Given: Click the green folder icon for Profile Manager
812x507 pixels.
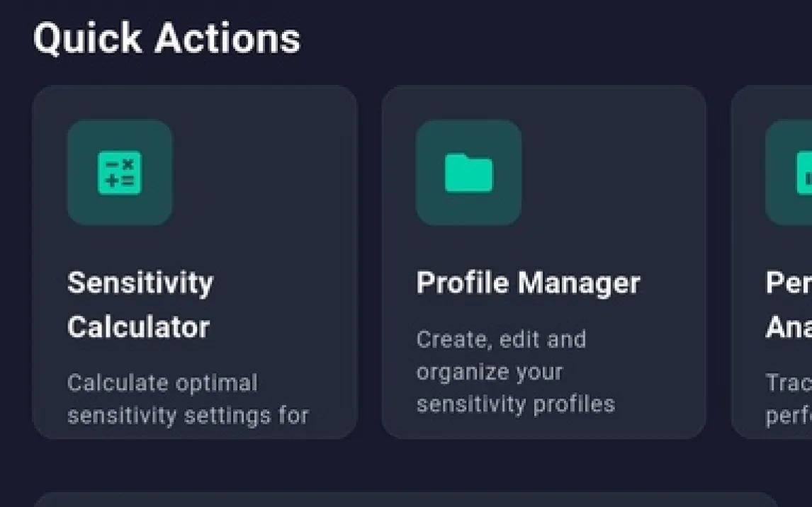Looking at the screenshot, I should [468, 173].
